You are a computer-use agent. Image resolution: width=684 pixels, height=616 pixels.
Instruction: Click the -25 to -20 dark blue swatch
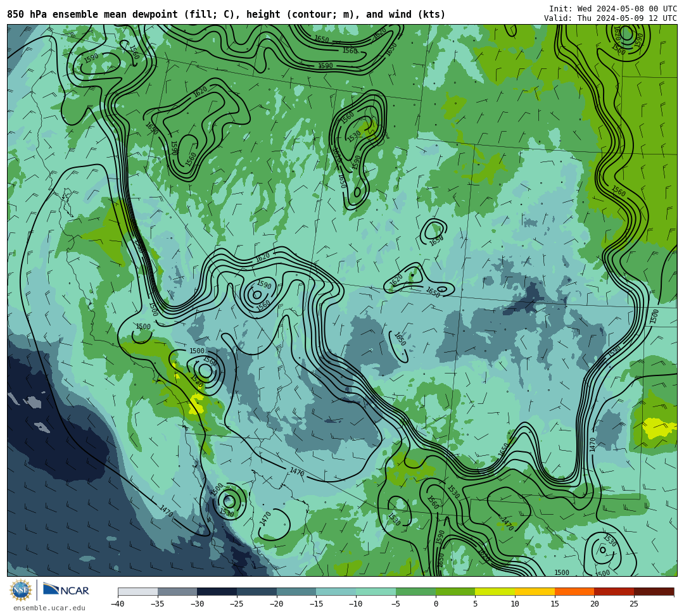[257, 591]
